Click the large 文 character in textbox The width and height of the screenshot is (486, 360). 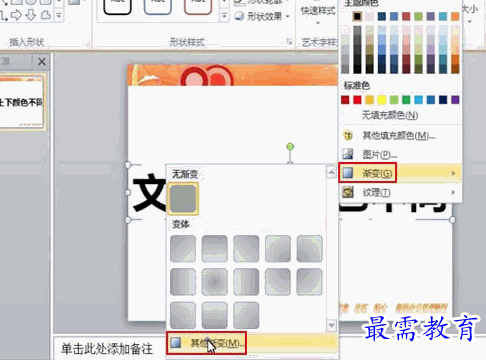click(x=149, y=192)
